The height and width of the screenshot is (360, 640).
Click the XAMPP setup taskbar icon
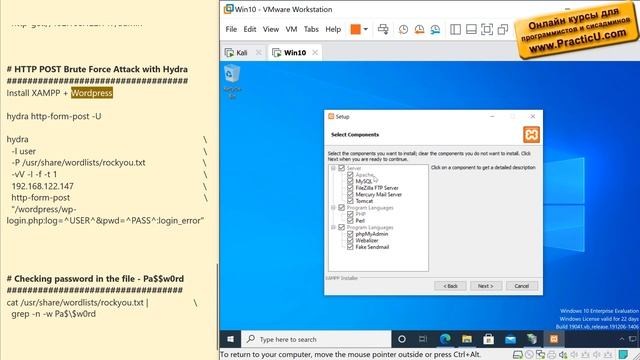coord(554,339)
